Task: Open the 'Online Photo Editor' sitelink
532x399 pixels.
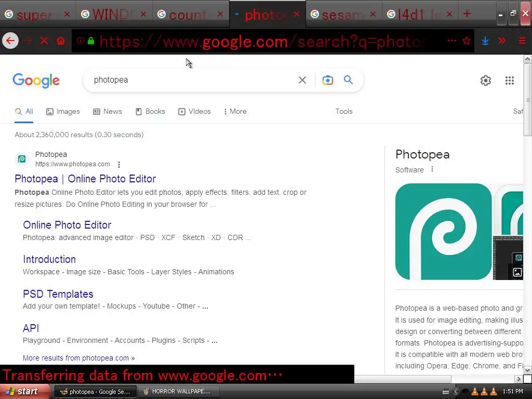Action: pos(67,225)
